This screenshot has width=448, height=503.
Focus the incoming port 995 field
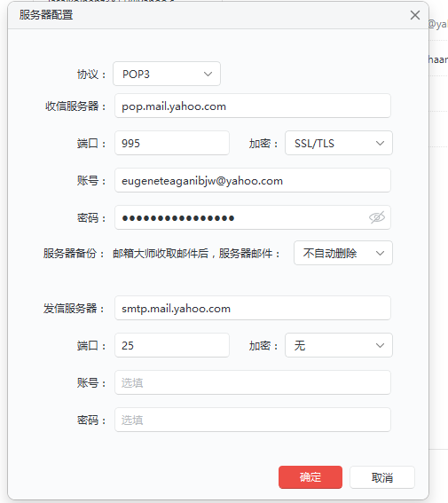[x=172, y=143]
